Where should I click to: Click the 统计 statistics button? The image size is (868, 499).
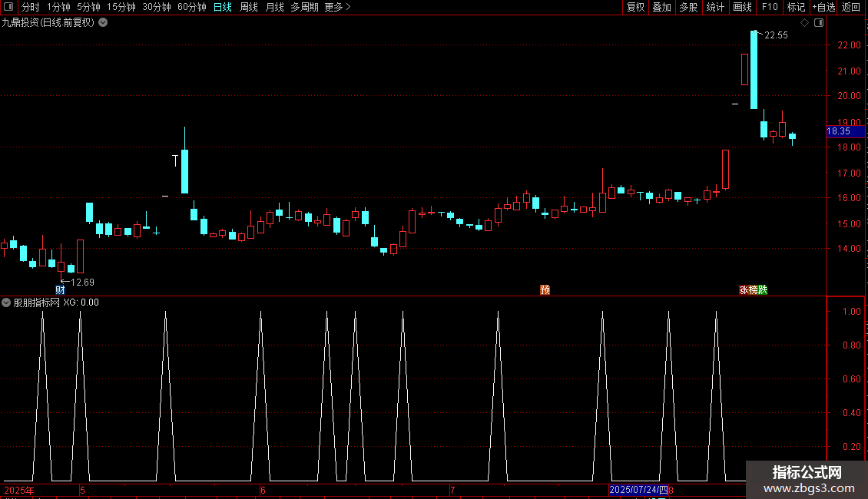click(x=715, y=7)
